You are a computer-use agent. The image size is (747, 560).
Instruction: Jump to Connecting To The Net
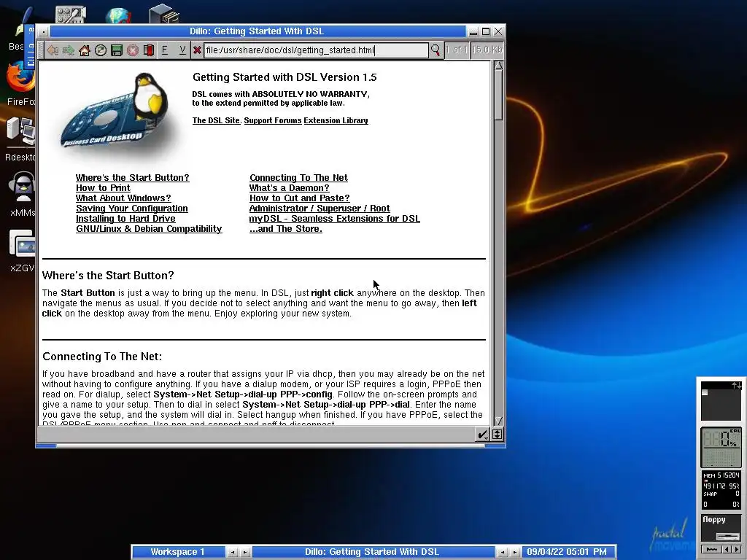[298, 178]
